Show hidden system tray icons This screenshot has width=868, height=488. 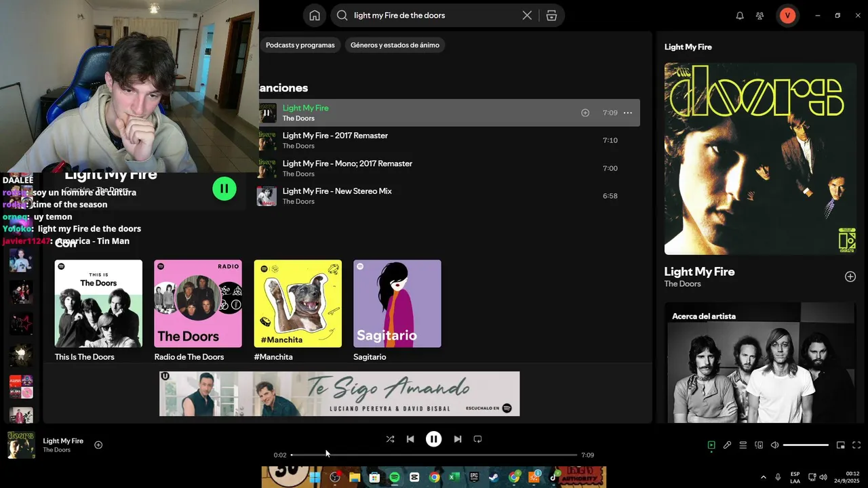pos(763,477)
